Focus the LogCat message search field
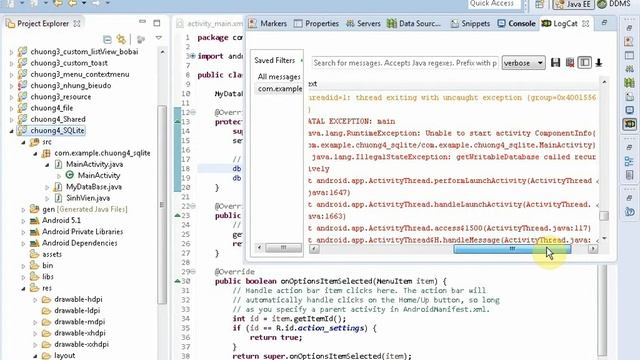The image size is (640, 360). pos(405,63)
